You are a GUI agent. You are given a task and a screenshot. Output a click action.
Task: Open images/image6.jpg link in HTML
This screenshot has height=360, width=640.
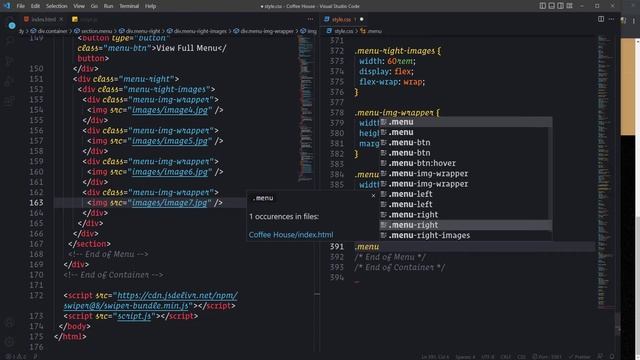coord(170,172)
